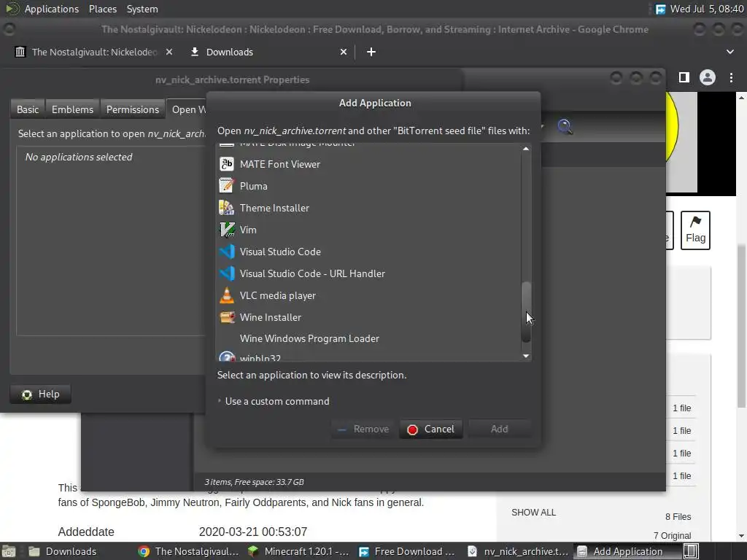Open the Places menu
This screenshot has width=747, height=560.
(103, 9)
